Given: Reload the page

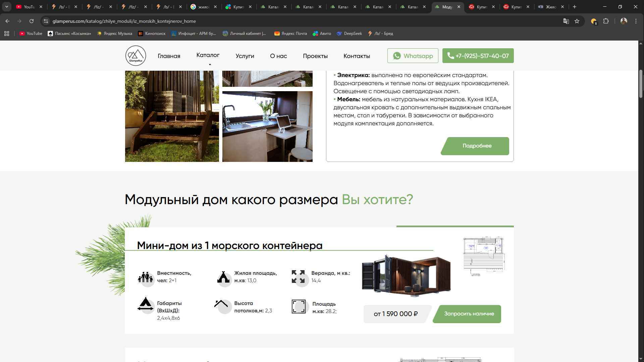Looking at the screenshot, I should tap(32, 21).
